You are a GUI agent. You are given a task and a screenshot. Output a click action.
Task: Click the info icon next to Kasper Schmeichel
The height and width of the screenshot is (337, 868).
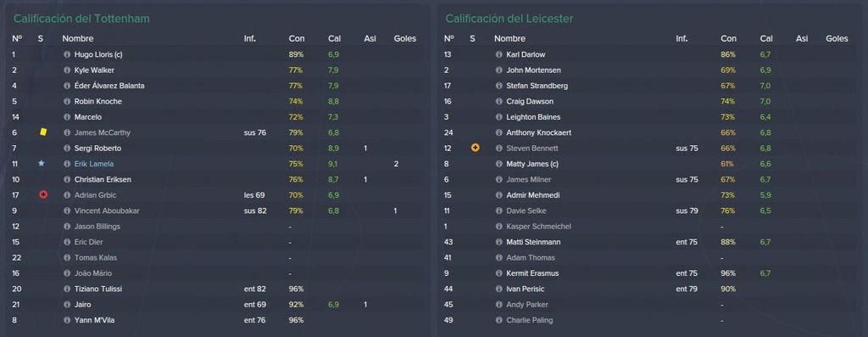498,227
